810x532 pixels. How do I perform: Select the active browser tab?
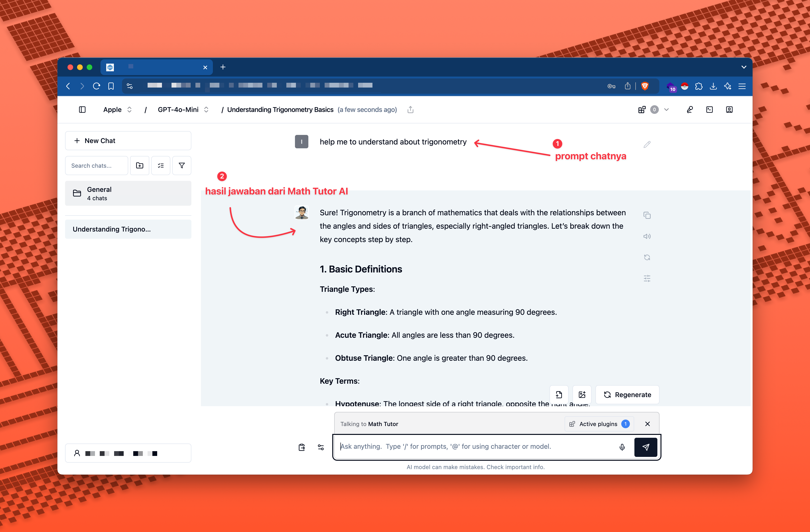[x=156, y=67]
